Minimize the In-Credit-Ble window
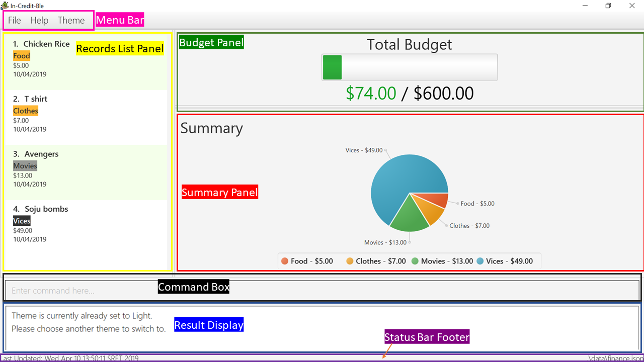644x362 pixels. point(585,6)
